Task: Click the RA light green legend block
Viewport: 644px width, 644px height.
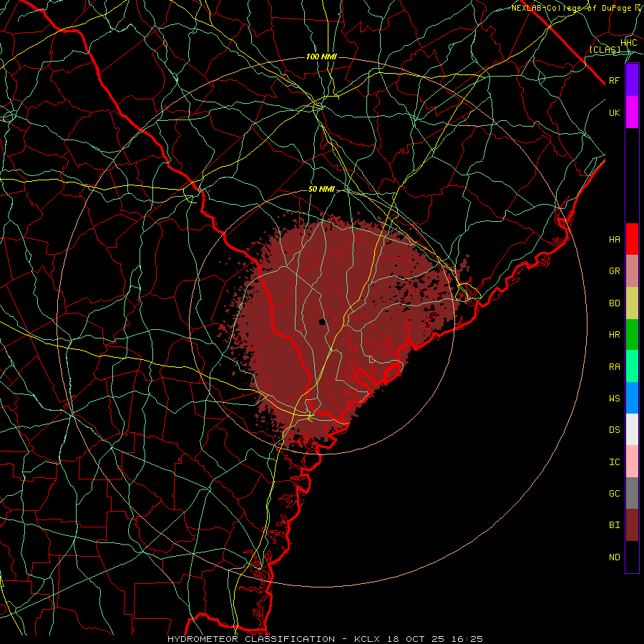Action: 632,366
